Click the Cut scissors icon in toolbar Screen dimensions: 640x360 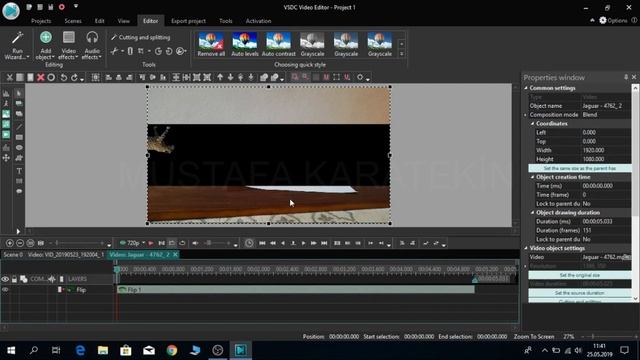pyautogui.click(x=9, y=77)
